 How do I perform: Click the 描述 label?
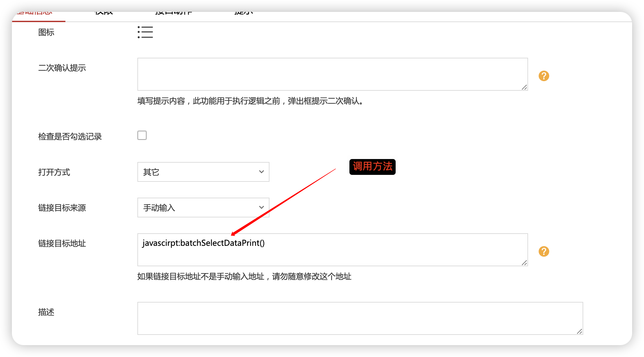46,312
